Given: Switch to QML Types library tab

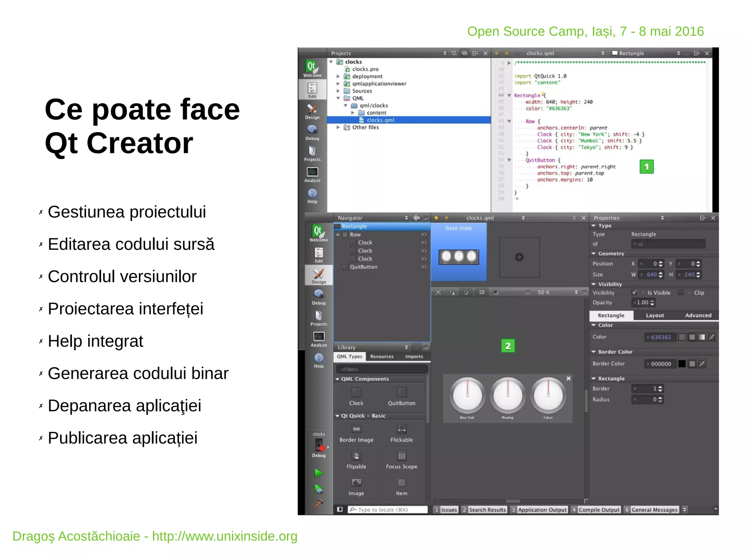Looking at the screenshot, I should (x=349, y=356).
